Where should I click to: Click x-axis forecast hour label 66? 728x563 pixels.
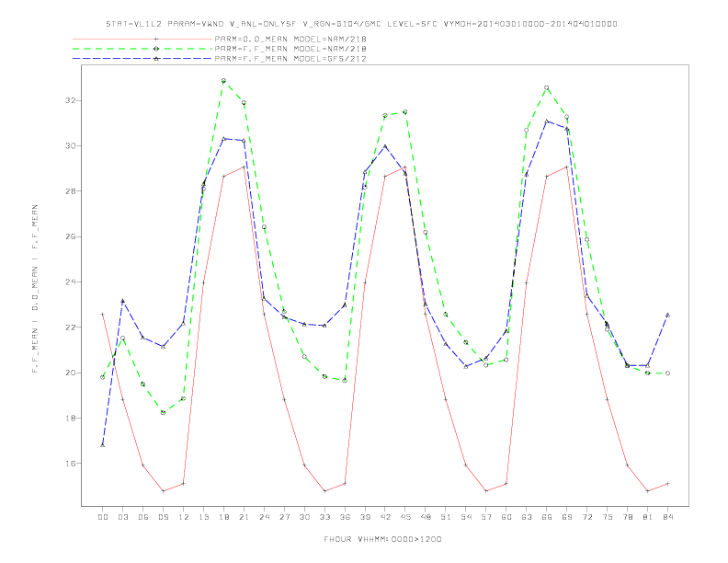(547, 517)
